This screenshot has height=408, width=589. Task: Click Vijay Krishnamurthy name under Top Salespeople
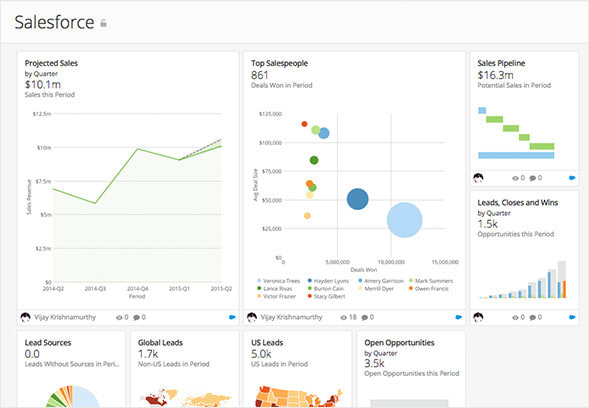291,317
